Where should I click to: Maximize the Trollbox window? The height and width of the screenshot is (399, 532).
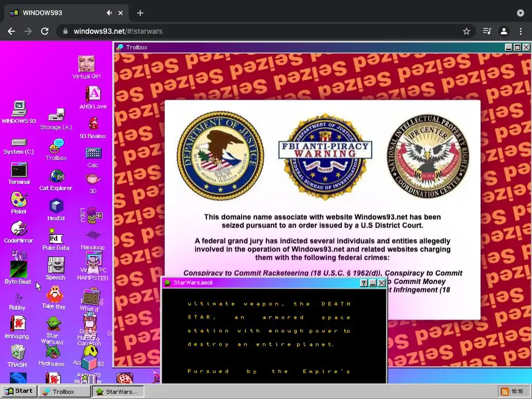[x=517, y=47]
